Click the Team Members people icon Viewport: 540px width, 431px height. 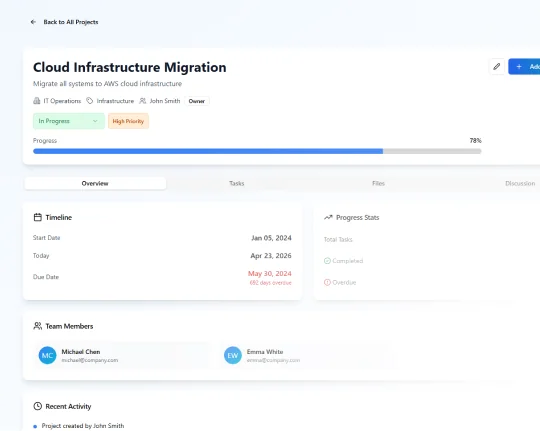click(x=38, y=326)
